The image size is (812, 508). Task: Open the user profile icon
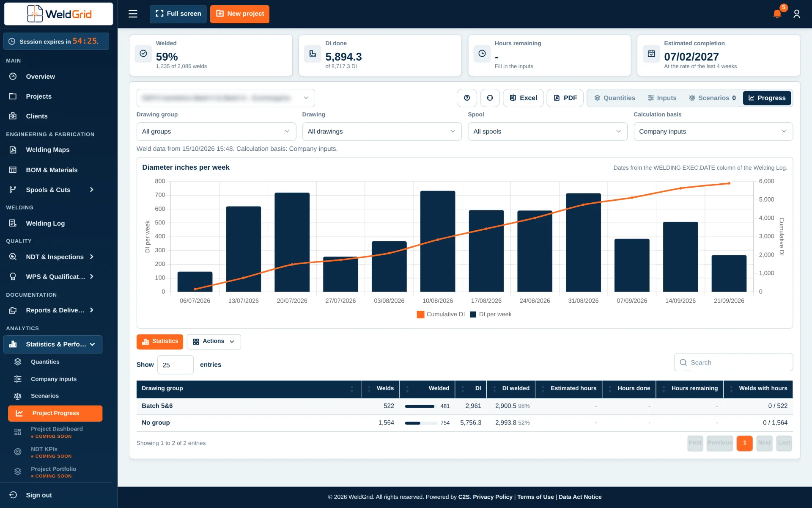click(797, 14)
